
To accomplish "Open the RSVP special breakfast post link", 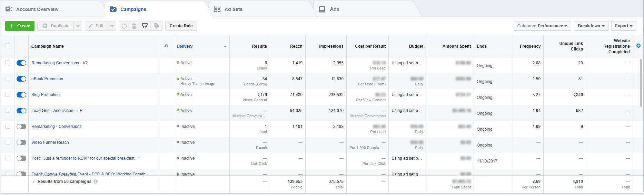I will [85, 158].
